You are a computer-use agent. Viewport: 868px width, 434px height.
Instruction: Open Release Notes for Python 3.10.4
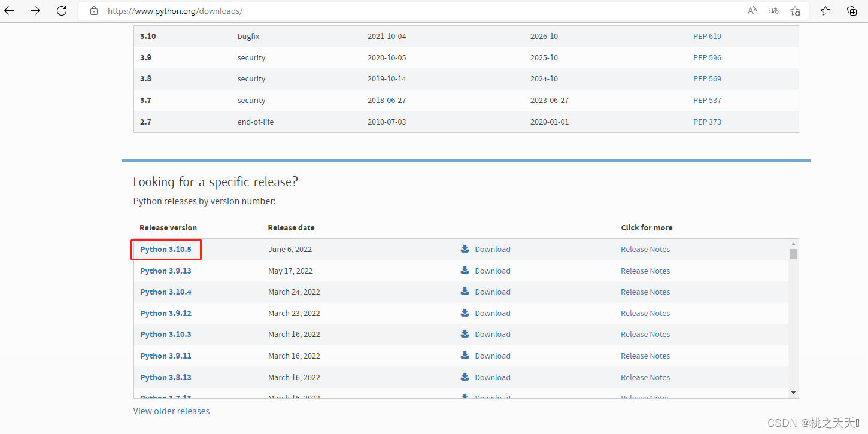point(645,292)
